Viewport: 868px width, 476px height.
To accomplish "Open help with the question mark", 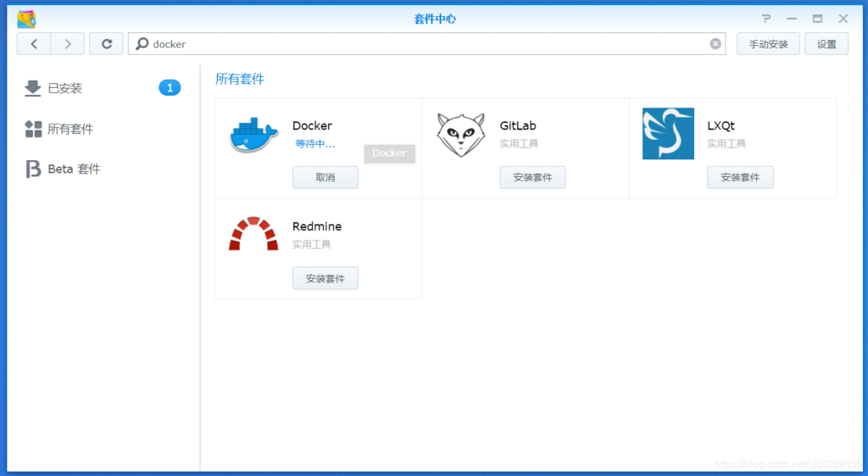I will click(766, 19).
